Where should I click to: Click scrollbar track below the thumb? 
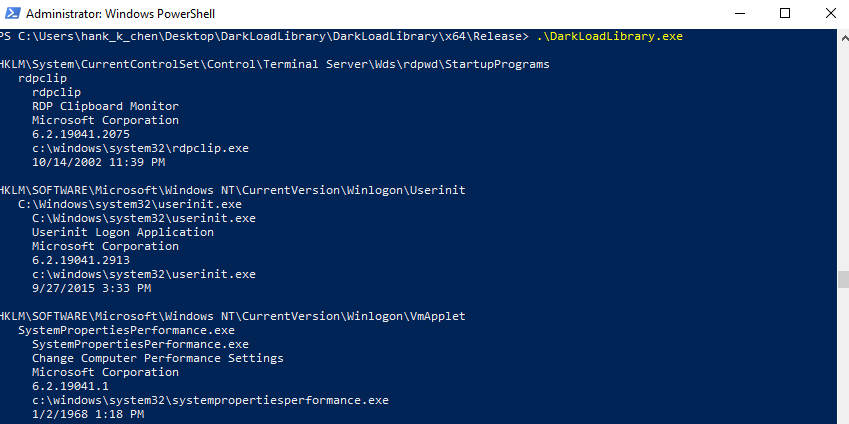844,356
